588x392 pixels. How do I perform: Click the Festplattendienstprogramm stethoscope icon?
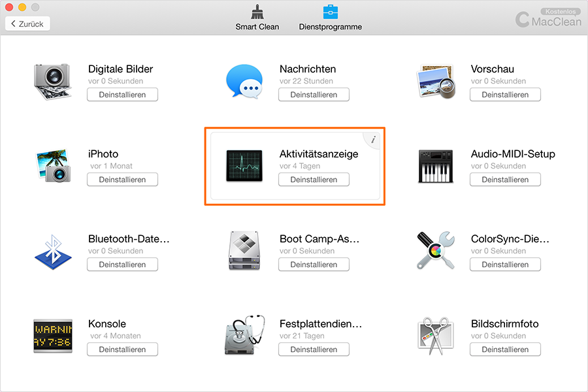point(244,335)
